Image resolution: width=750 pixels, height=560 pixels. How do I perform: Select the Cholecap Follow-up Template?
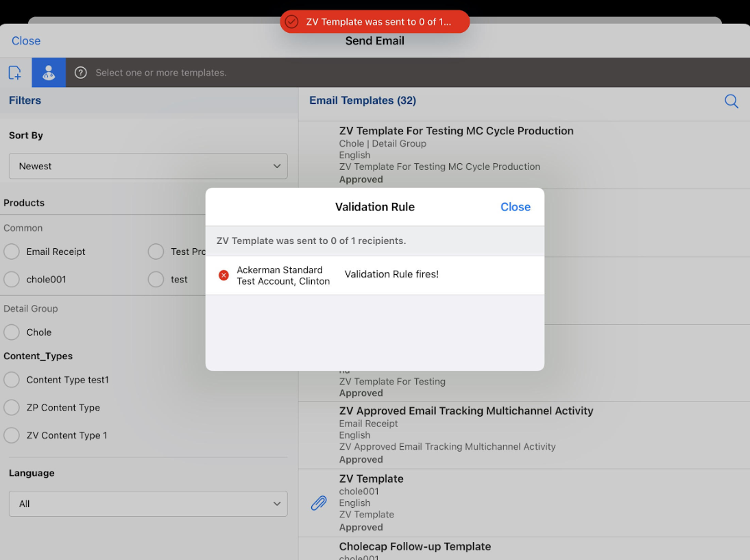[x=415, y=547]
